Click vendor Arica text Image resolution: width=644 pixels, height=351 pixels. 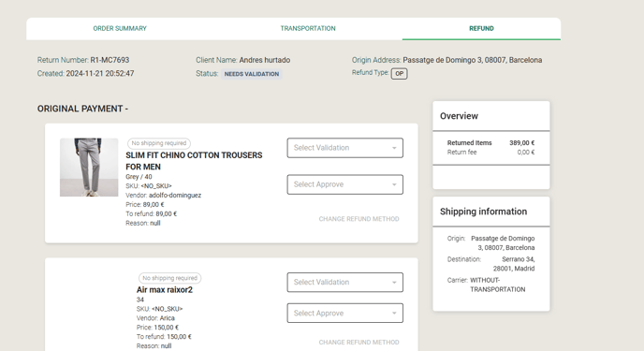(168, 318)
